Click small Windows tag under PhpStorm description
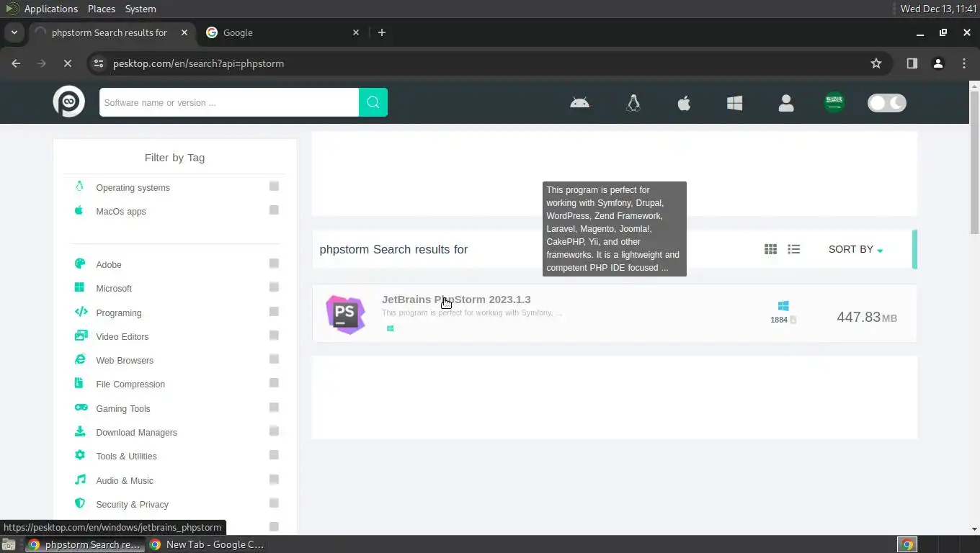980x553 pixels. click(x=390, y=328)
